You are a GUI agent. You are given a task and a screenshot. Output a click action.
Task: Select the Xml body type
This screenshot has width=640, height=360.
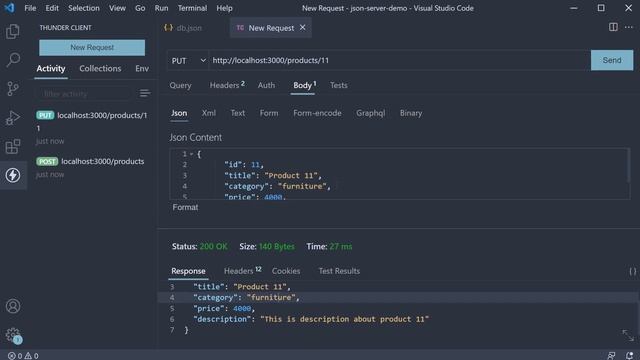click(x=209, y=113)
